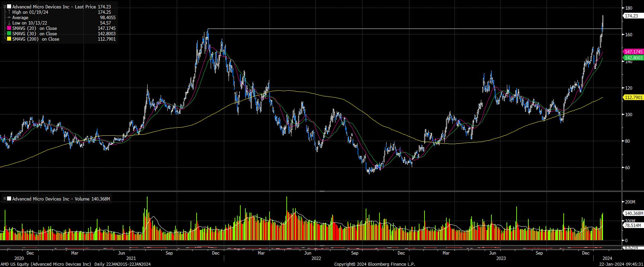The image size is (644, 267).
Task: Click 'Copyright 2024 Bloomberg Finance L.P.' text
Action: click(x=375, y=264)
